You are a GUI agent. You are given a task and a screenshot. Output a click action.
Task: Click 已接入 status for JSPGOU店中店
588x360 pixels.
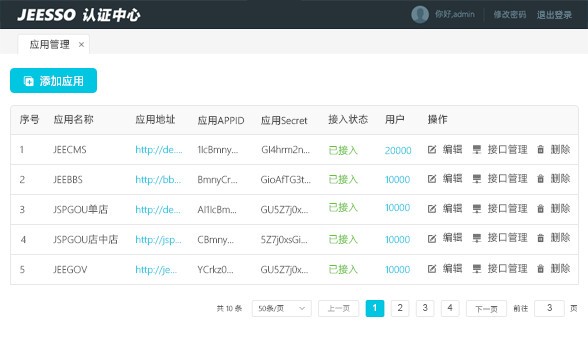pyautogui.click(x=343, y=239)
